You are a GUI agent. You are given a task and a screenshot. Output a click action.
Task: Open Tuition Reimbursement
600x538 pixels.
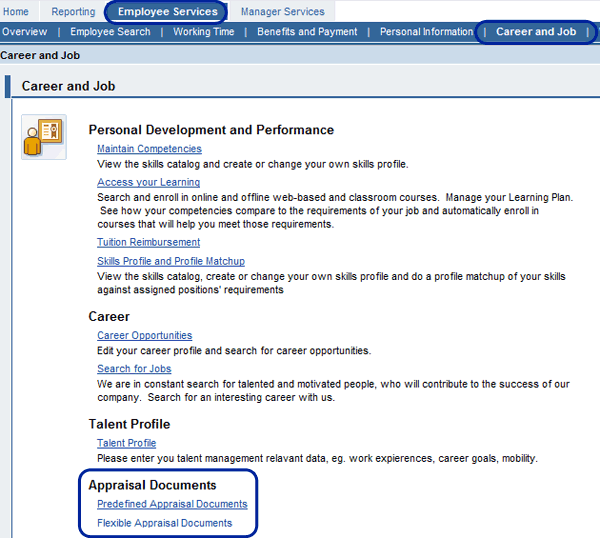pyautogui.click(x=148, y=242)
